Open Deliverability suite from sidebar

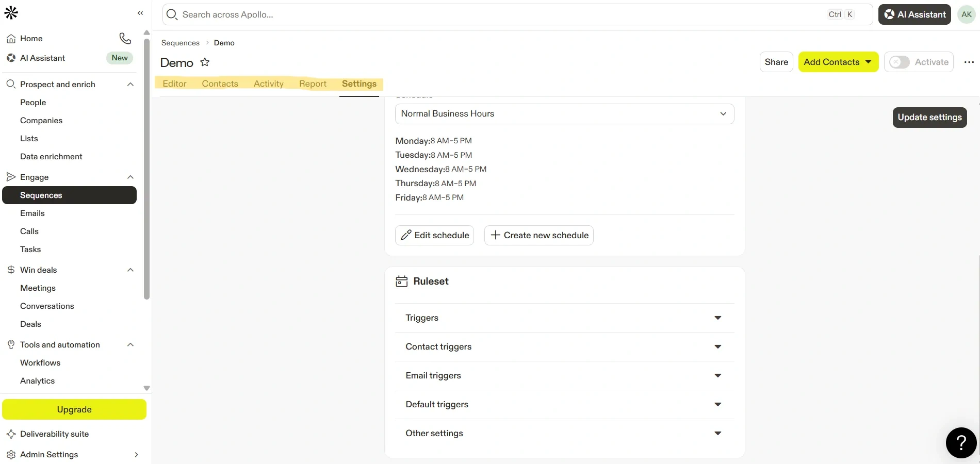[x=54, y=434]
